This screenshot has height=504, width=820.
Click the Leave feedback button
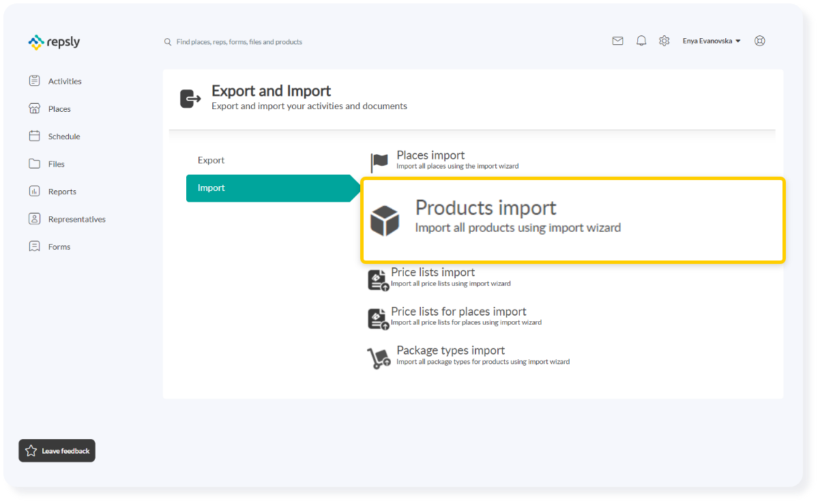tap(57, 451)
